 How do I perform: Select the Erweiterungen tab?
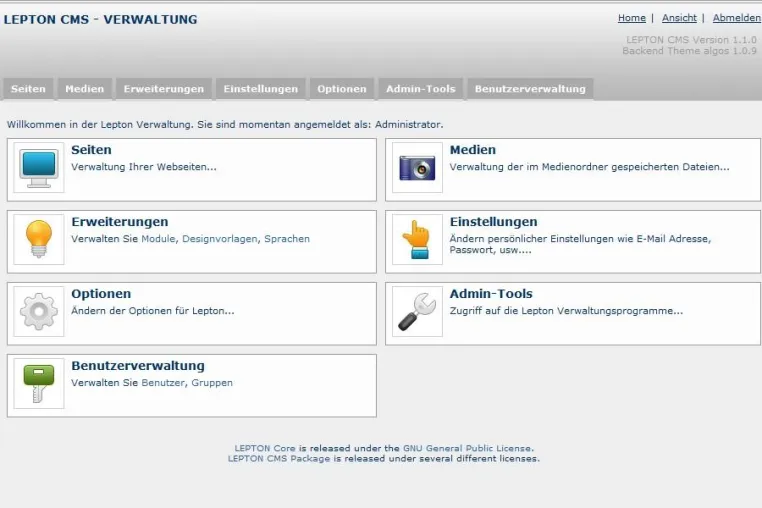164,89
